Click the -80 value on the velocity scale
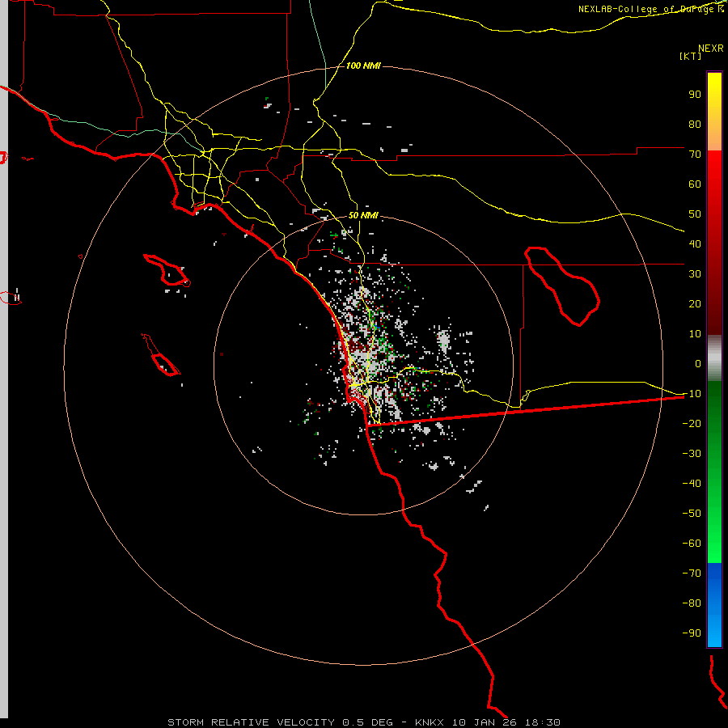 pyautogui.click(x=692, y=603)
